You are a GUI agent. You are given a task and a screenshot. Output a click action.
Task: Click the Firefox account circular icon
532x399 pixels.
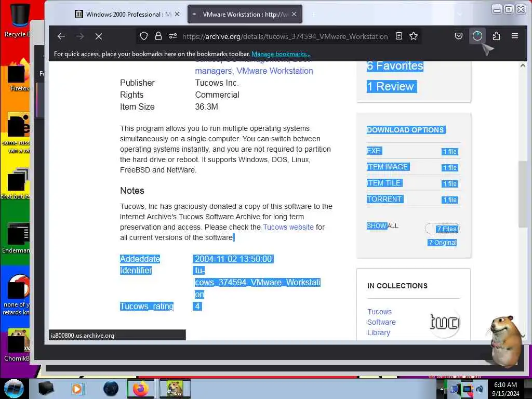click(x=477, y=36)
